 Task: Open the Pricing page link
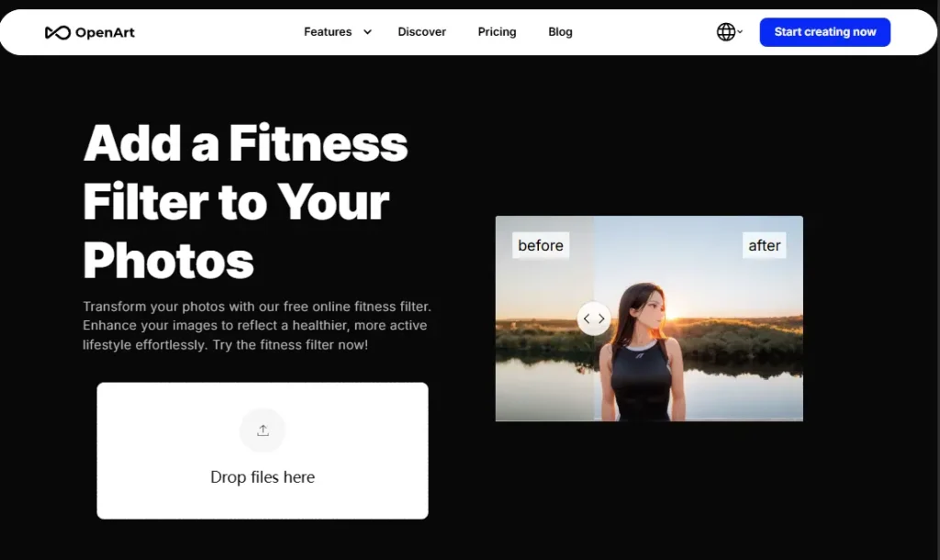coord(497,31)
